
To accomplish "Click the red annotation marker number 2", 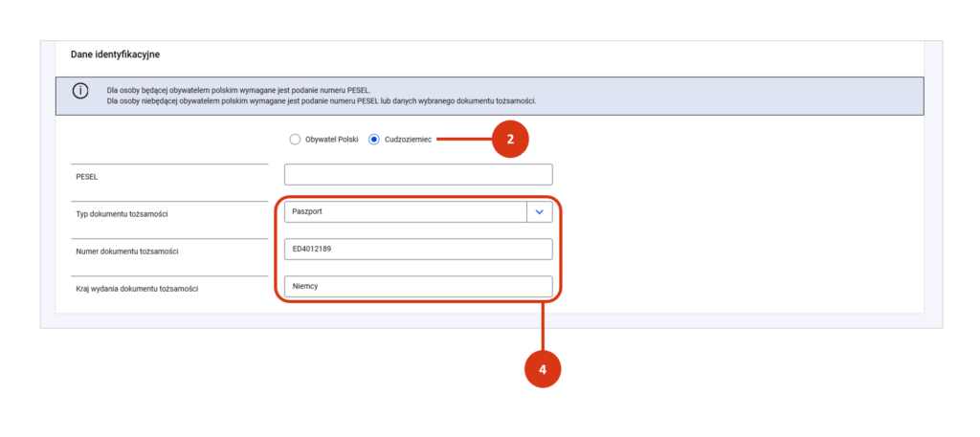I will tap(510, 139).
